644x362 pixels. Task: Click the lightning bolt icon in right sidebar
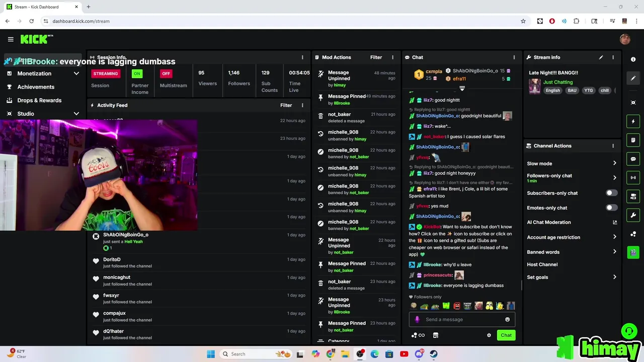pos(633,121)
